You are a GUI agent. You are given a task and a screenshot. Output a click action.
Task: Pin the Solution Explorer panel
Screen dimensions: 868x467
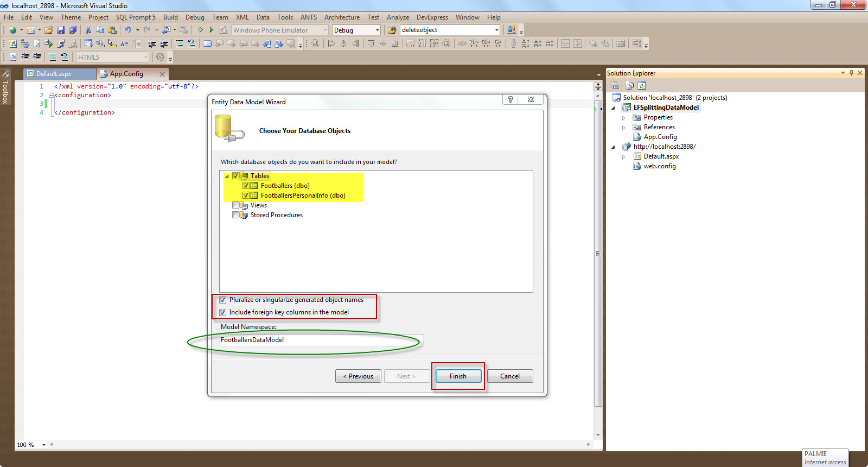[x=851, y=73]
